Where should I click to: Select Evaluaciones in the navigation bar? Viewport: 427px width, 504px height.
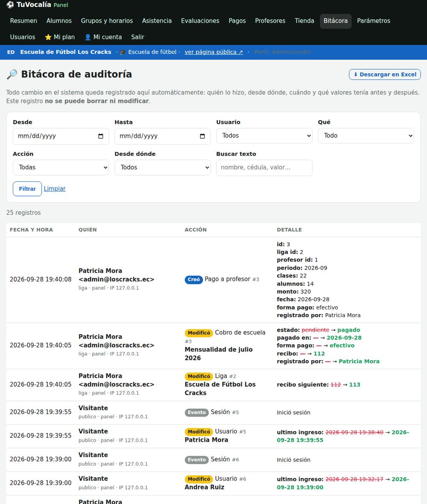point(200,21)
